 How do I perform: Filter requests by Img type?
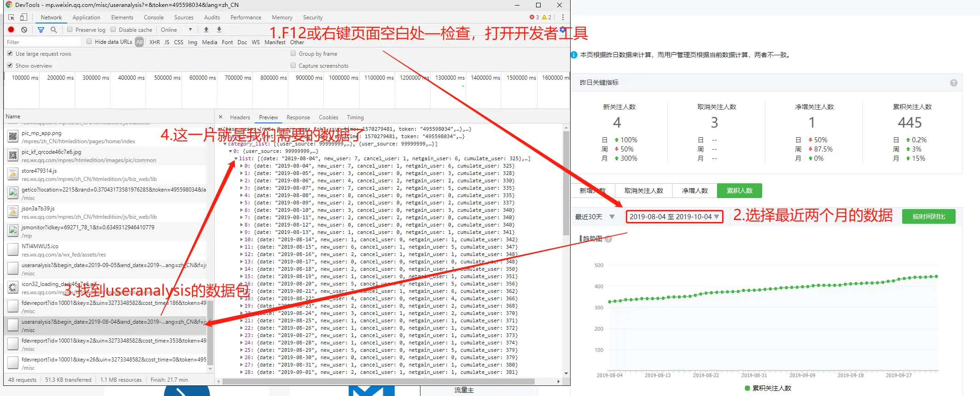coord(192,42)
